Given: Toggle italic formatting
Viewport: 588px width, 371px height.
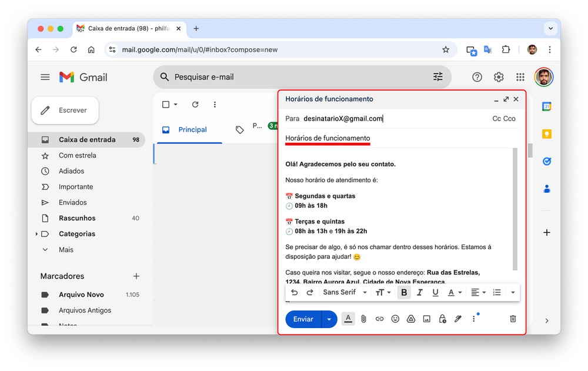Looking at the screenshot, I should pos(420,292).
